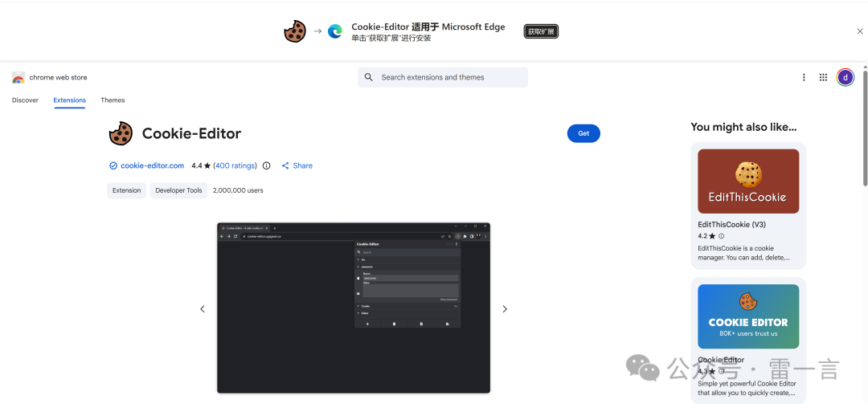Open the Google apps grid
This screenshot has height=404, width=868.
coord(823,77)
